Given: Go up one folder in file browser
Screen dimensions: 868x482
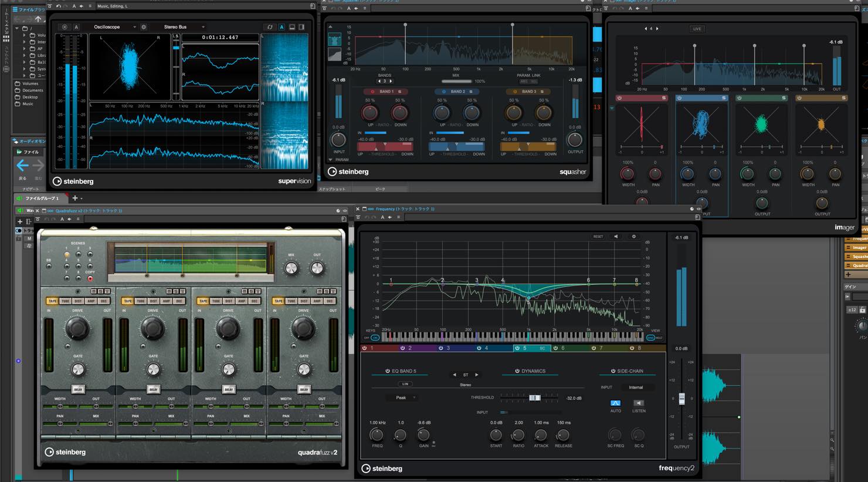Looking at the screenshot, I should tap(38, 19).
